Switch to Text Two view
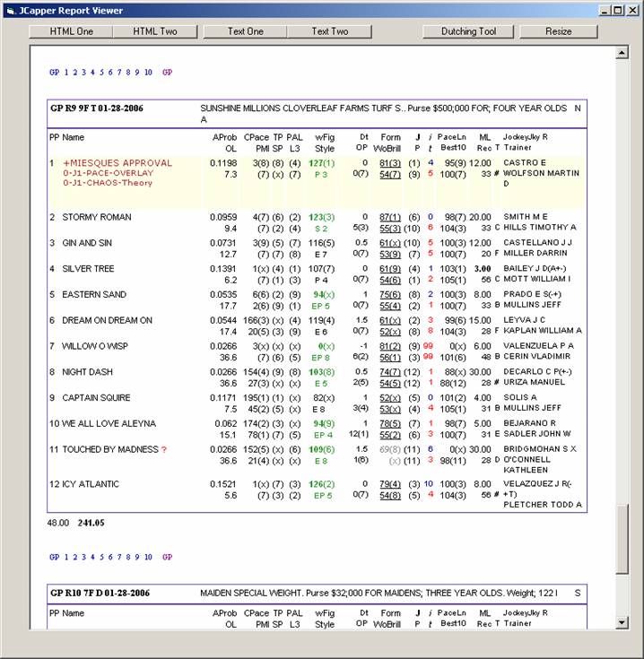644x659 pixels. pyautogui.click(x=329, y=31)
